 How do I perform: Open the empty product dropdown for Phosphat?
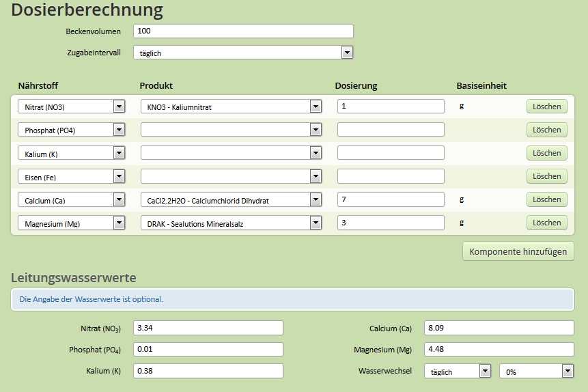(x=232, y=130)
